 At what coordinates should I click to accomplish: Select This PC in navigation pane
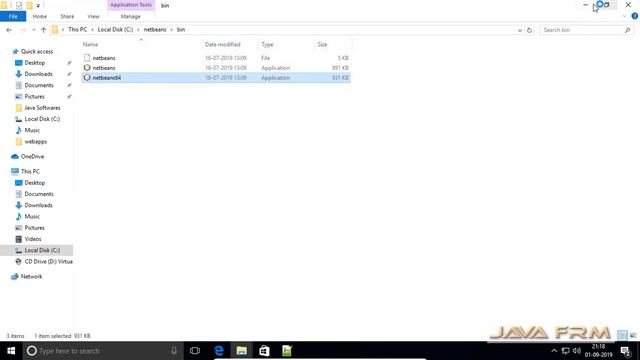[x=30, y=171]
